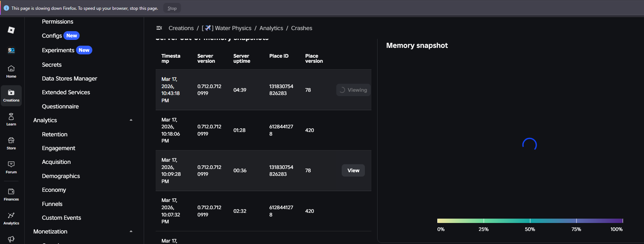
Task: Select the 10:18:06 PM snapshot row
Action: coord(264,130)
